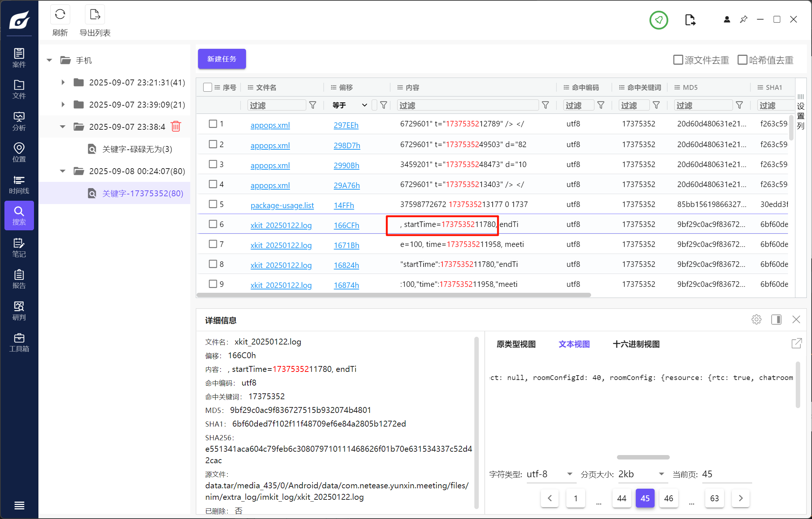
Task: Click the 刷新 refresh icon
Action: pos(60,15)
